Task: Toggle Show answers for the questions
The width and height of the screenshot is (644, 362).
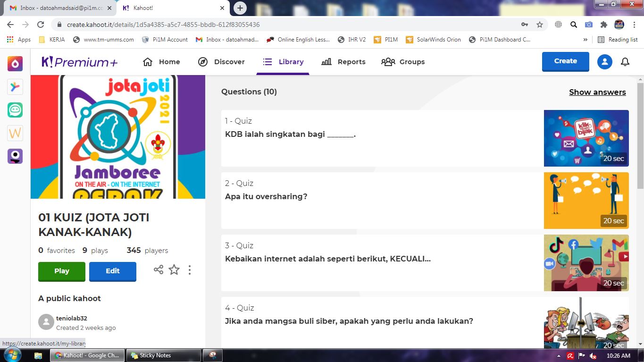Action: (597, 92)
